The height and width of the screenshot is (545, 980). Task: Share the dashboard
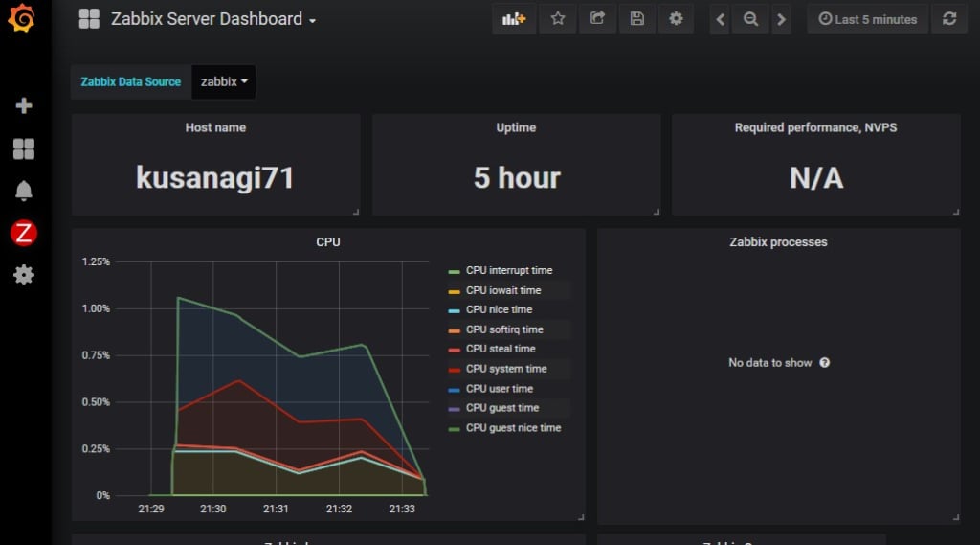pos(597,19)
